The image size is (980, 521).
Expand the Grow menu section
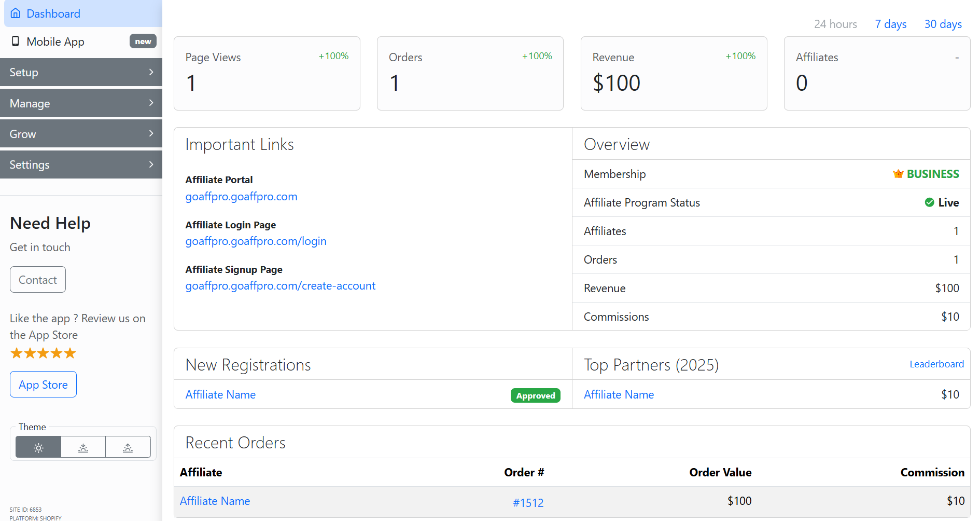click(81, 134)
